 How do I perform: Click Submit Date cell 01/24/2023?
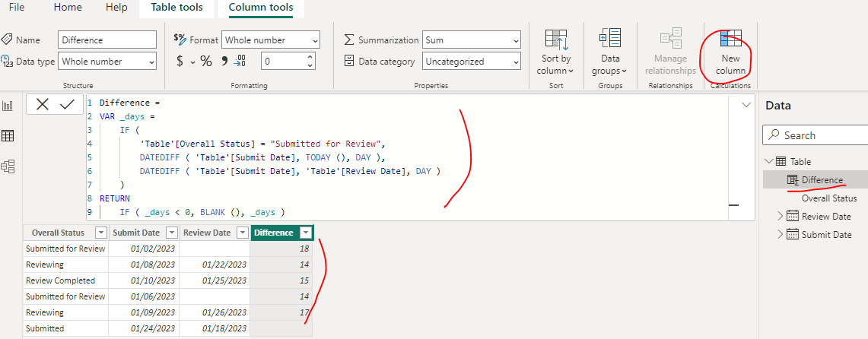click(x=144, y=328)
